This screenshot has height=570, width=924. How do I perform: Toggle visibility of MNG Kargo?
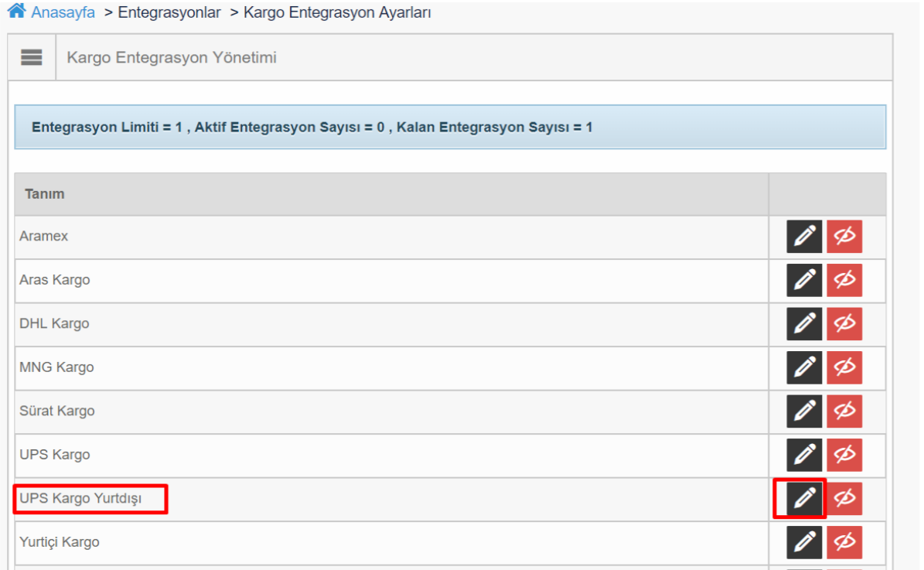point(844,367)
